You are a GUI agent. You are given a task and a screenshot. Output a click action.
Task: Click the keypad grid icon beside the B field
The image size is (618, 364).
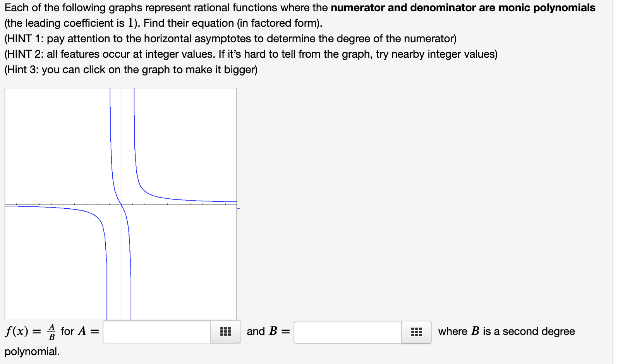[416, 332]
